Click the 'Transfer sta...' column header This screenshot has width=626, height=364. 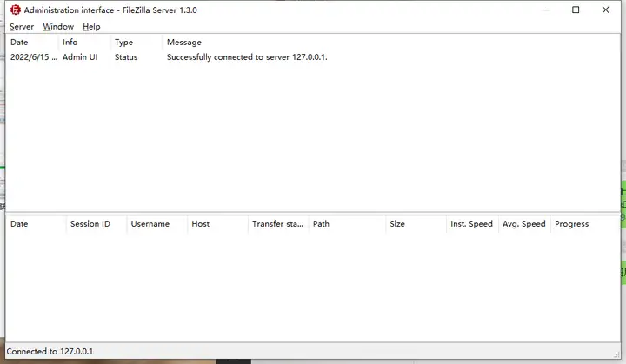(x=277, y=224)
